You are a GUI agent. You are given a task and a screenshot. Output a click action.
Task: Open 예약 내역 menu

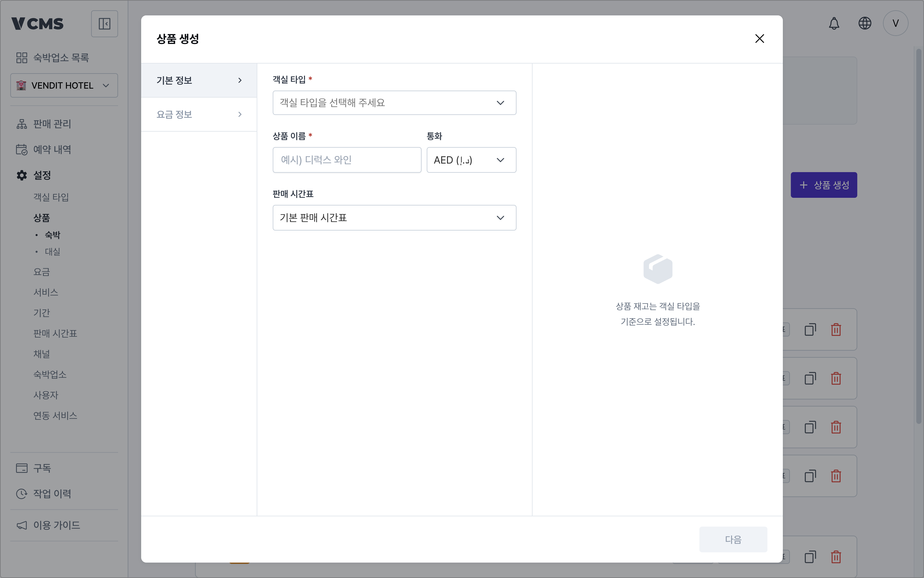tap(44, 149)
